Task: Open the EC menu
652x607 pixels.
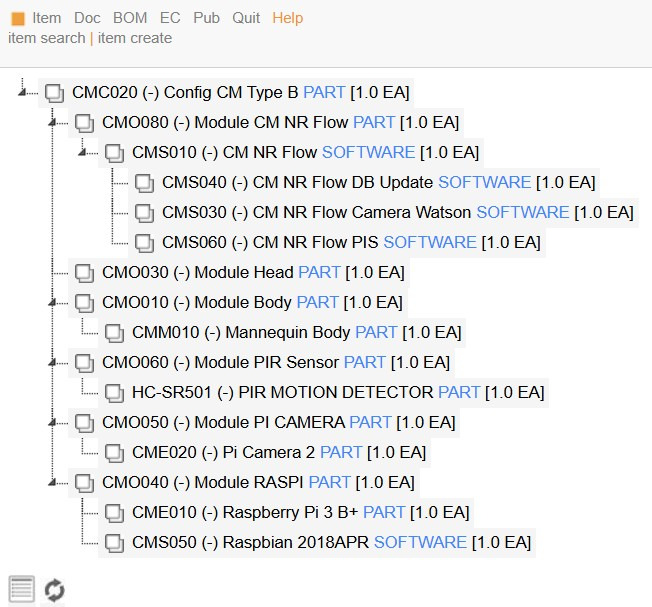Action: [x=170, y=18]
